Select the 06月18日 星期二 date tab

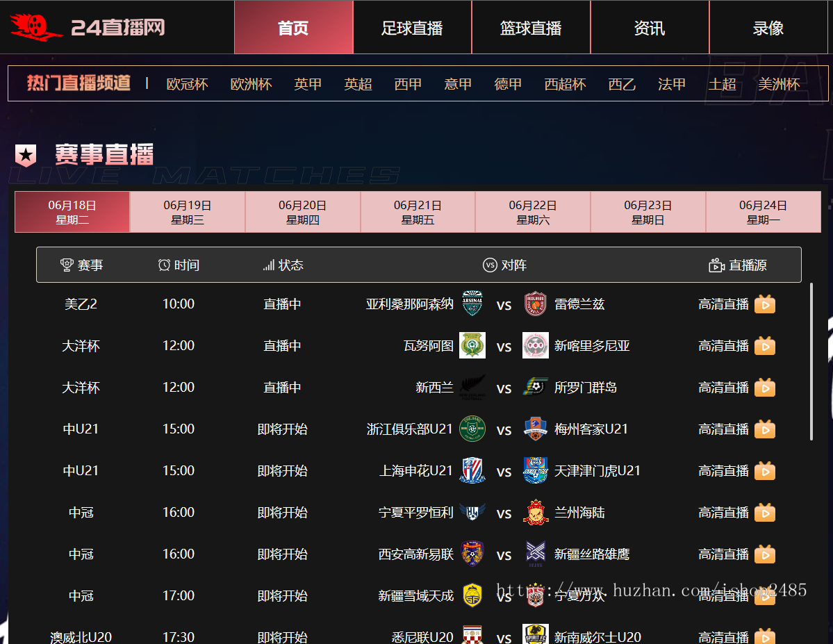[x=72, y=212]
